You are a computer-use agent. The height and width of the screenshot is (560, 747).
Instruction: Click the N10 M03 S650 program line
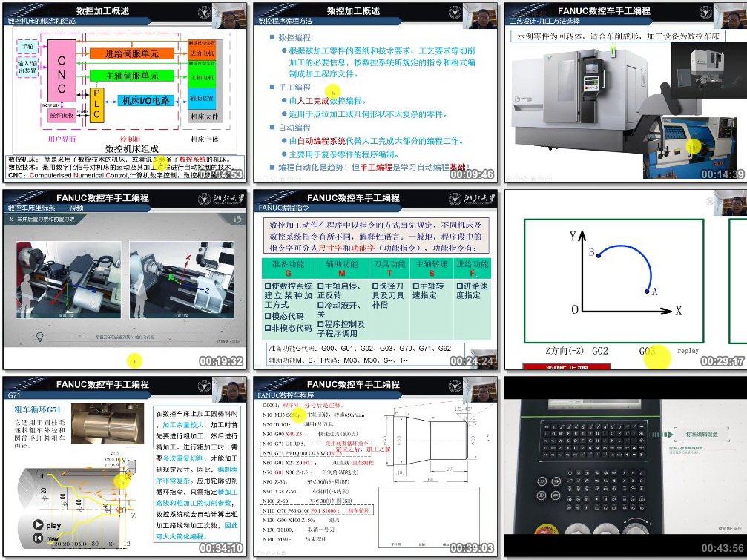click(x=314, y=415)
